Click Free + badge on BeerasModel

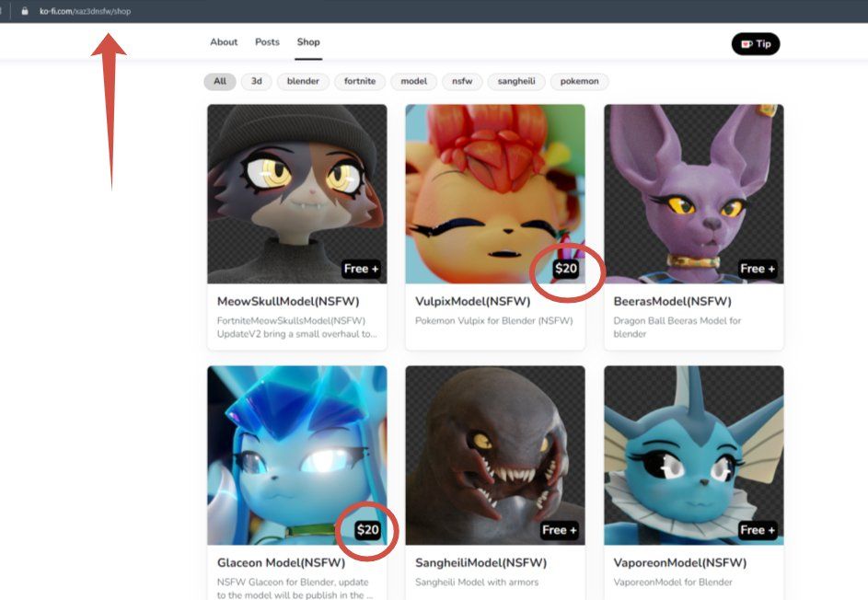point(758,269)
